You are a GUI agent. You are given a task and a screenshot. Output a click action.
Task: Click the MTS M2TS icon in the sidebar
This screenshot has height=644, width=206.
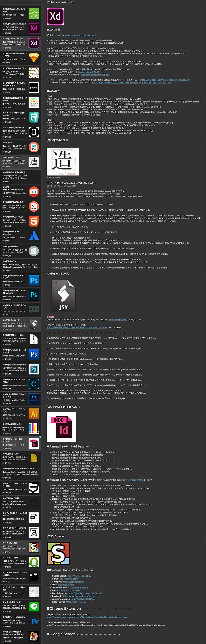pos(34,637)
